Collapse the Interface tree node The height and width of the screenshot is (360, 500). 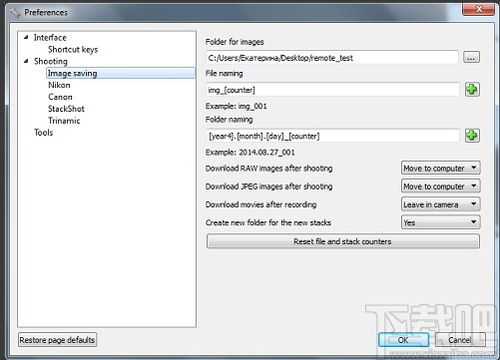(26, 37)
